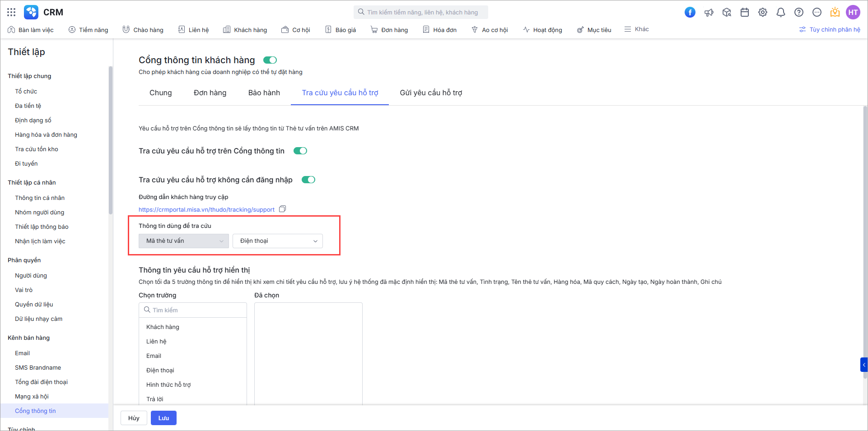Viewport: 868px width, 431px height.
Task: Select Tra cứu yêu cầu hỗ trợ tab
Action: point(340,93)
